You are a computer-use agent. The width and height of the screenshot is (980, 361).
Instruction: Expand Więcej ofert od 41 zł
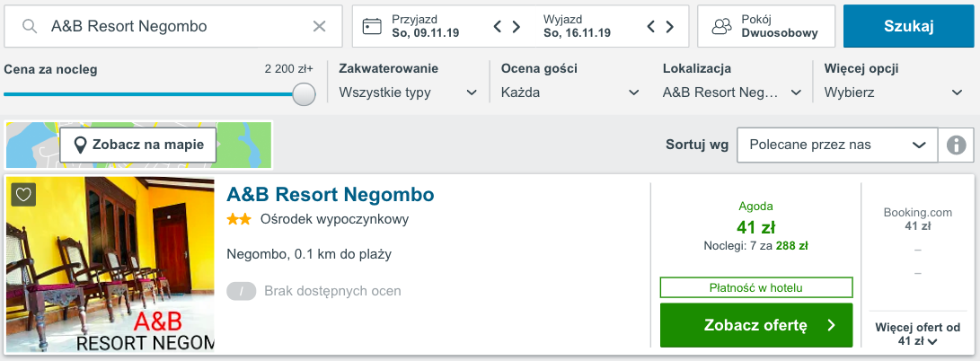point(916,334)
